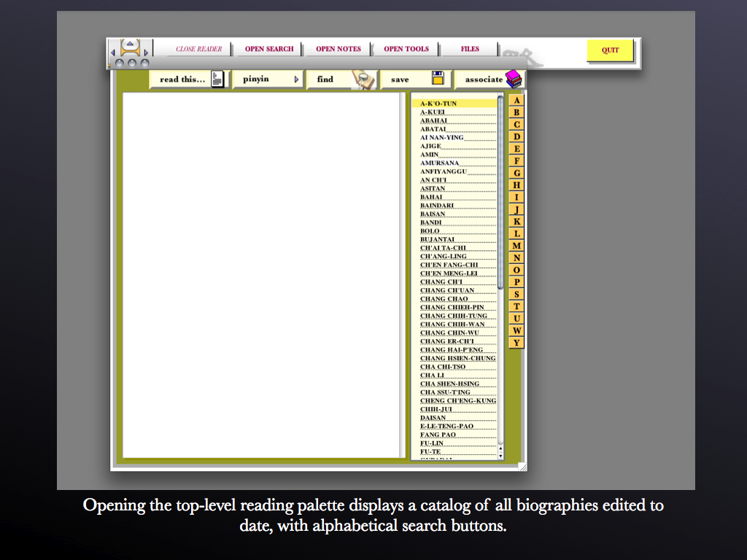Jump to names starting with letter C
The height and width of the screenshot is (560, 747).
click(x=516, y=125)
